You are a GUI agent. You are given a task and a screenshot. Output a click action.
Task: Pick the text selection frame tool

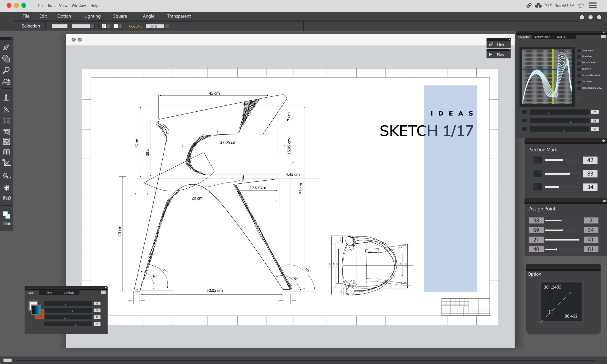click(x=7, y=120)
